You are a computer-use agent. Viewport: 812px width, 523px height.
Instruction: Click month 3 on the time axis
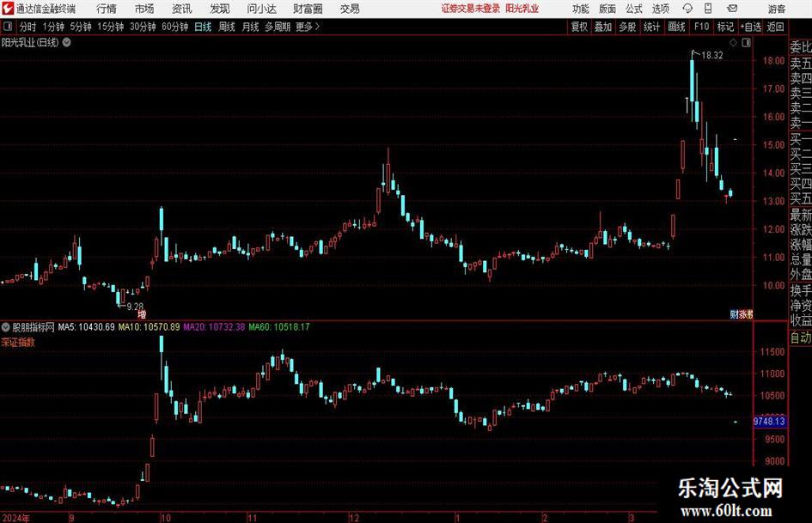pyautogui.click(x=632, y=518)
